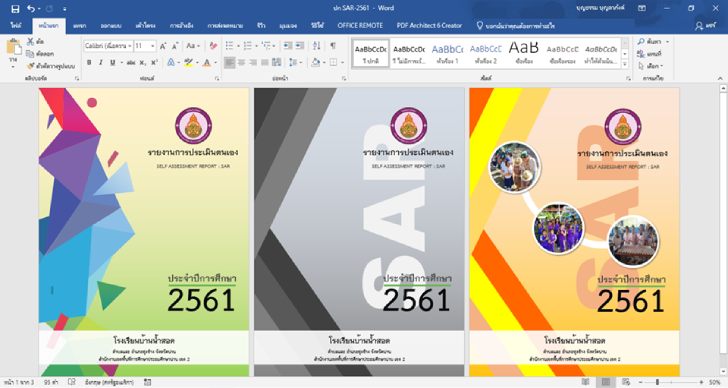Switch to Read Mode view in status bar
This screenshot has width=728, height=388.
click(x=585, y=382)
